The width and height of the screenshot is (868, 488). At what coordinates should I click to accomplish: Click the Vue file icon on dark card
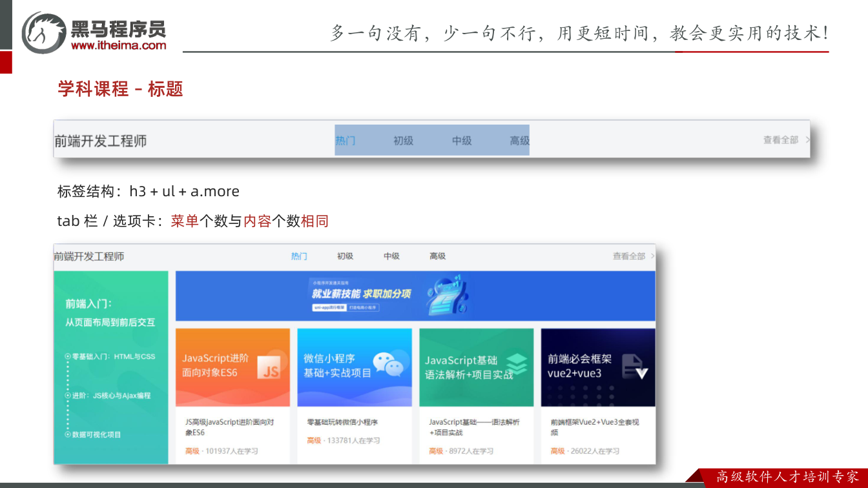634,367
